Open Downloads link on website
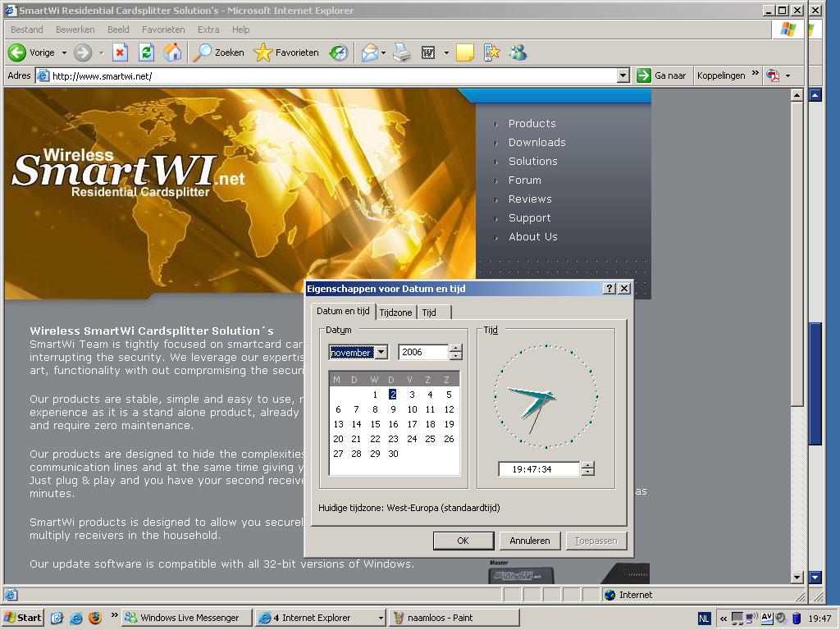Image resolution: width=840 pixels, height=630 pixels. (536, 142)
